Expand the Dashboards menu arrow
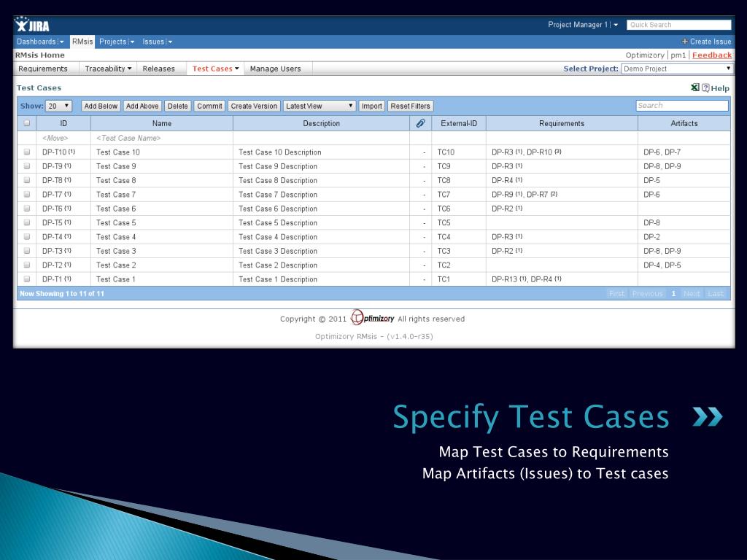This screenshot has height=560, width=747. click(x=61, y=42)
